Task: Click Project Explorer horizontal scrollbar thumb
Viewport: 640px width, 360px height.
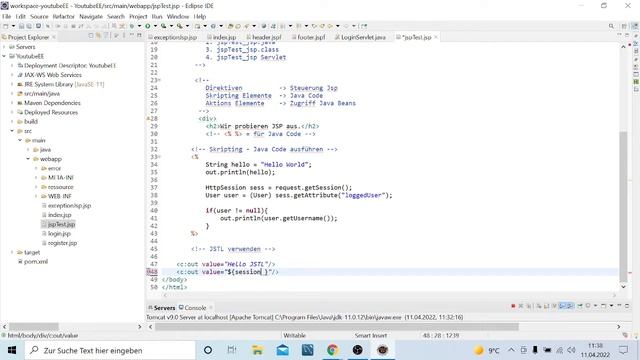Action: (33, 327)
